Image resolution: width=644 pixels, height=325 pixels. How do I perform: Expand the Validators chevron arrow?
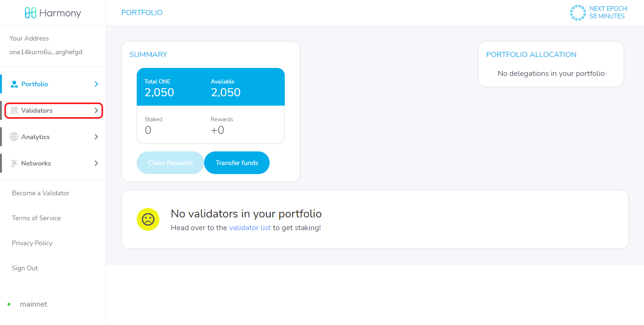(x=96, y=110)
